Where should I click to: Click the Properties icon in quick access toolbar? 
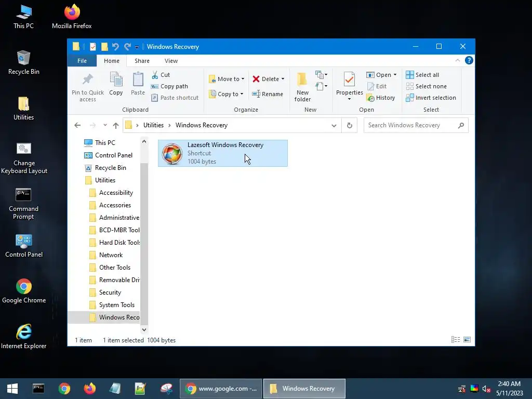93,47
